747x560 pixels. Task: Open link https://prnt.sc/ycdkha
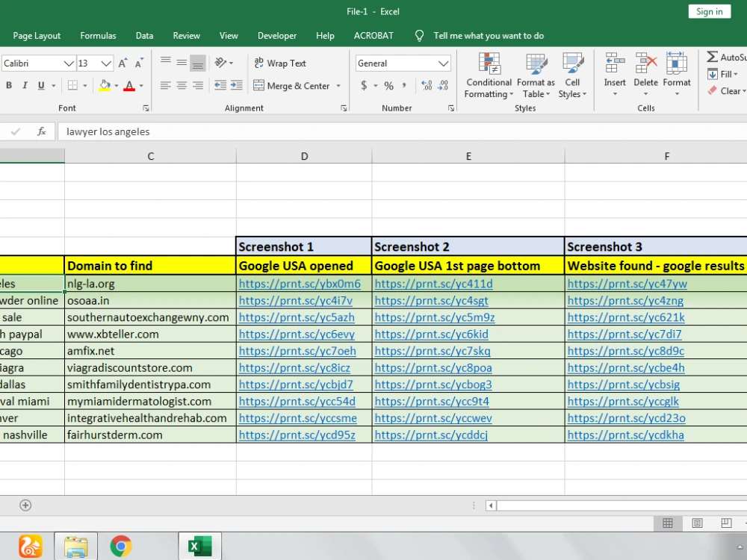625,435
